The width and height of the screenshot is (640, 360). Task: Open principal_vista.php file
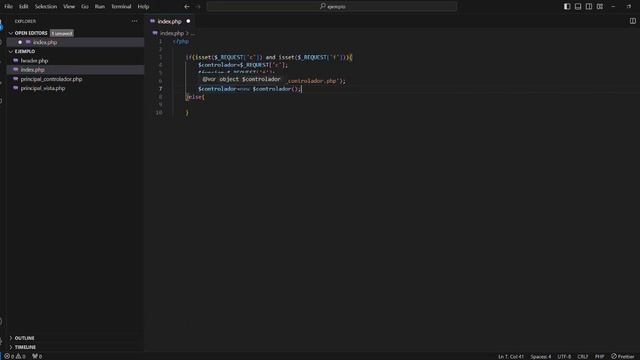pos(43,88)
